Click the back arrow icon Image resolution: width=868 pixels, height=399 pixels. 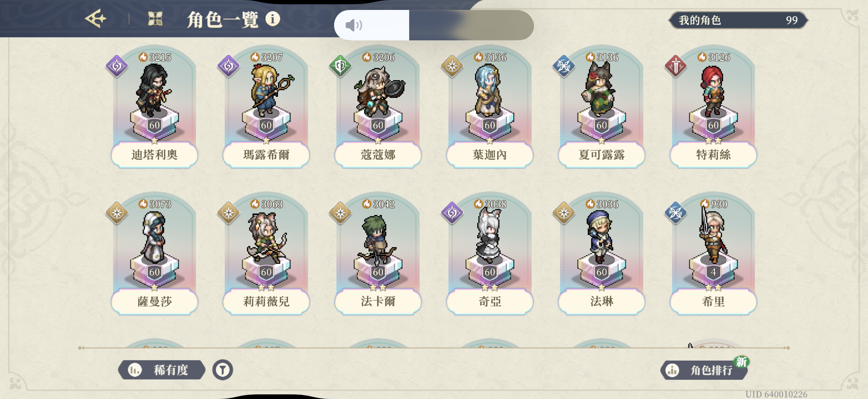point(95,19)
